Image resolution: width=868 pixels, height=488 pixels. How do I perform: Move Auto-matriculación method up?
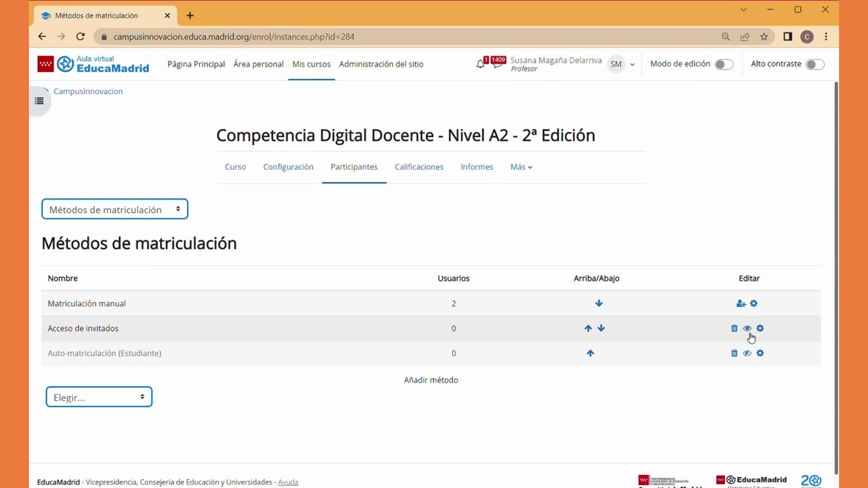[590, 353]
